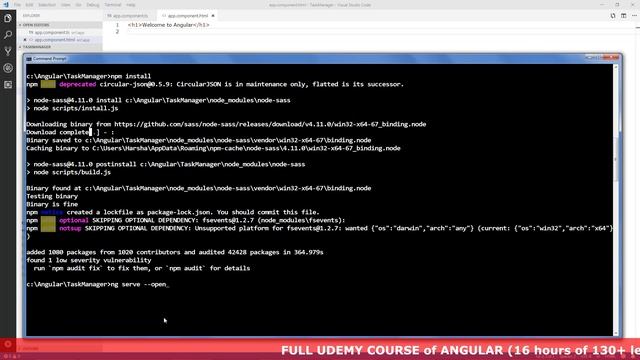Image resolution: width=640 pixels, height=360 pixels.
Task: Collapse the TASKMANAGER folder section
Action: coord(60,47)
